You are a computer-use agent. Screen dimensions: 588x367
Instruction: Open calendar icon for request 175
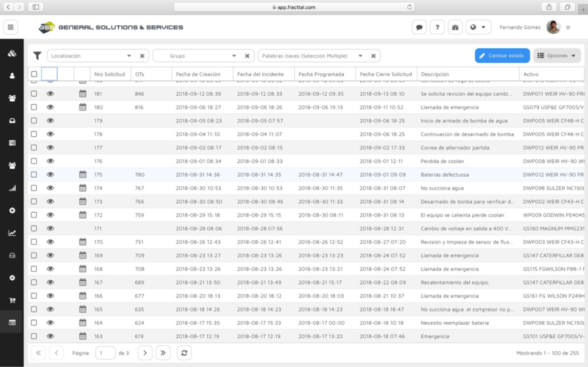pos(83,175)
